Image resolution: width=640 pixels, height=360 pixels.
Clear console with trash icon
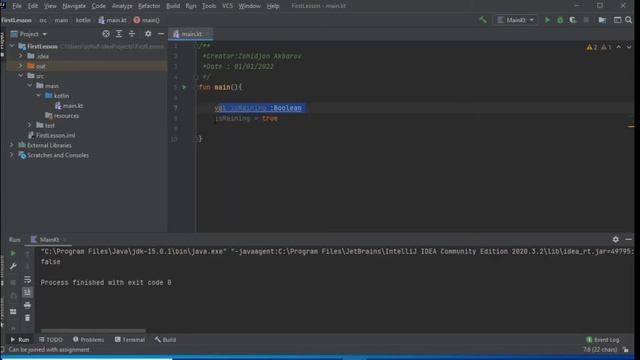point(27,318)
